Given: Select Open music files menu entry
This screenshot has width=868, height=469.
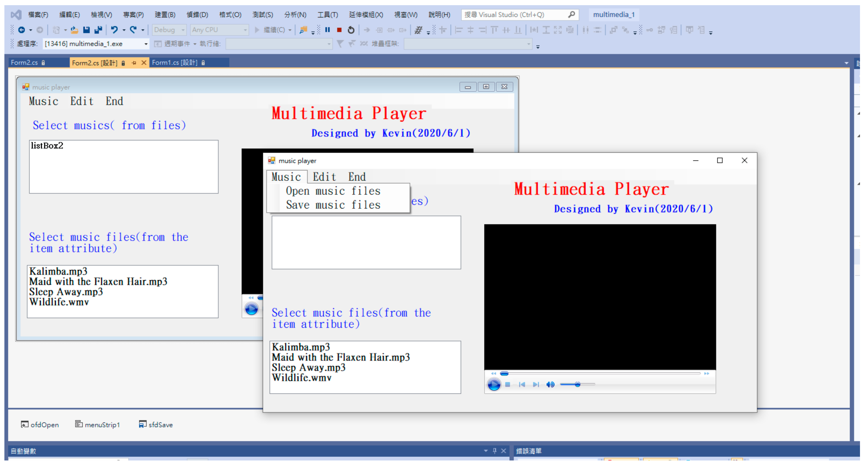Looking at the screenshot, I should [x=333, y=191].
